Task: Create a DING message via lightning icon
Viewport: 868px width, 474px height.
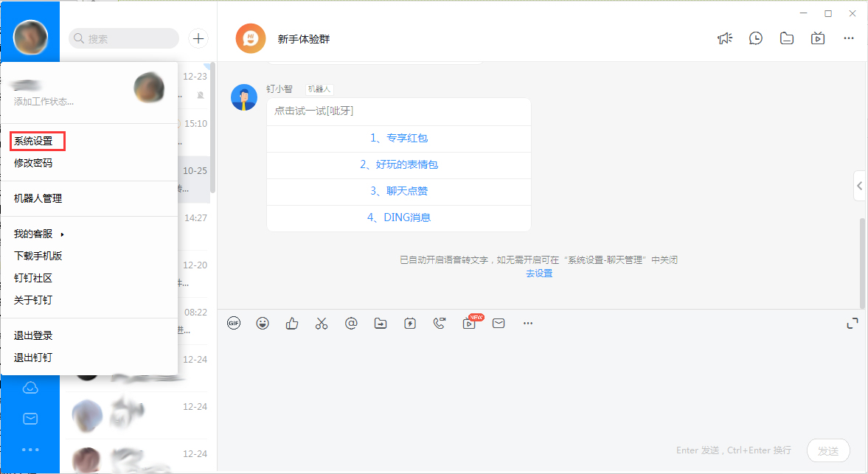Action: click(410, 323)
